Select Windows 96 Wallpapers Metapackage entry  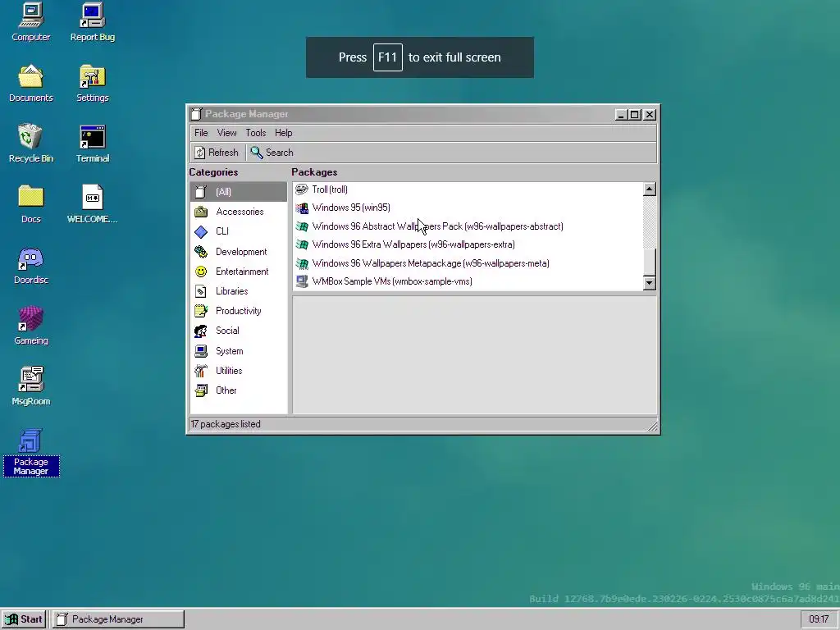pyautogui.click(x=430, y=263)
